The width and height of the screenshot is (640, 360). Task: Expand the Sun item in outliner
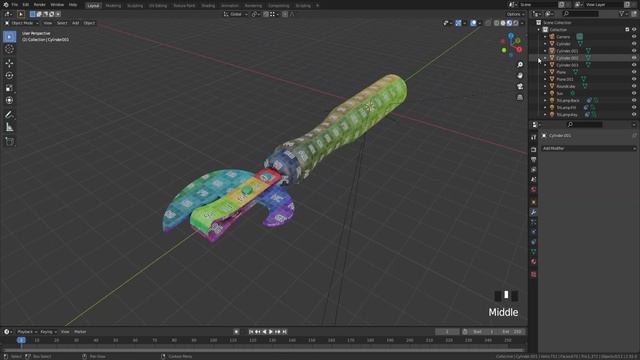click(x=545, y=93)
